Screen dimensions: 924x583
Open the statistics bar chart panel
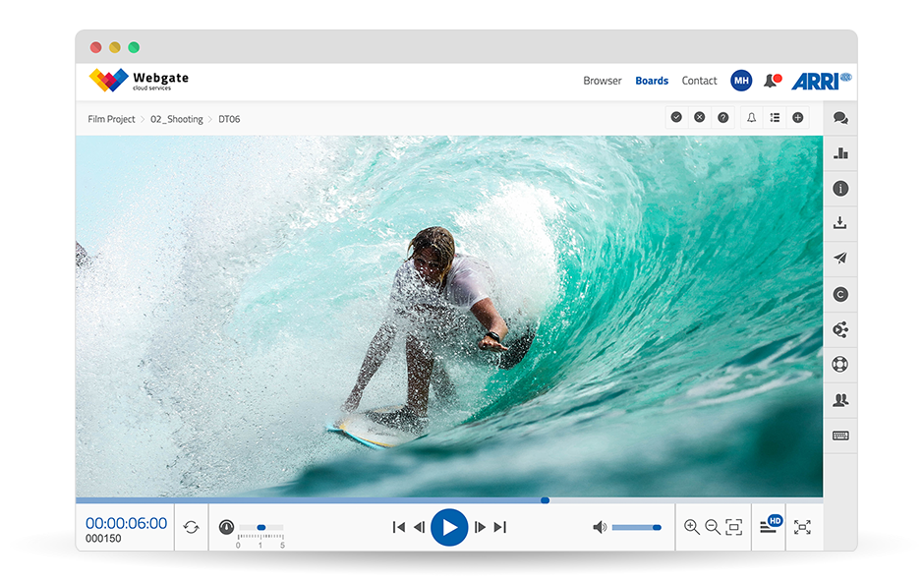click(839, 153)
